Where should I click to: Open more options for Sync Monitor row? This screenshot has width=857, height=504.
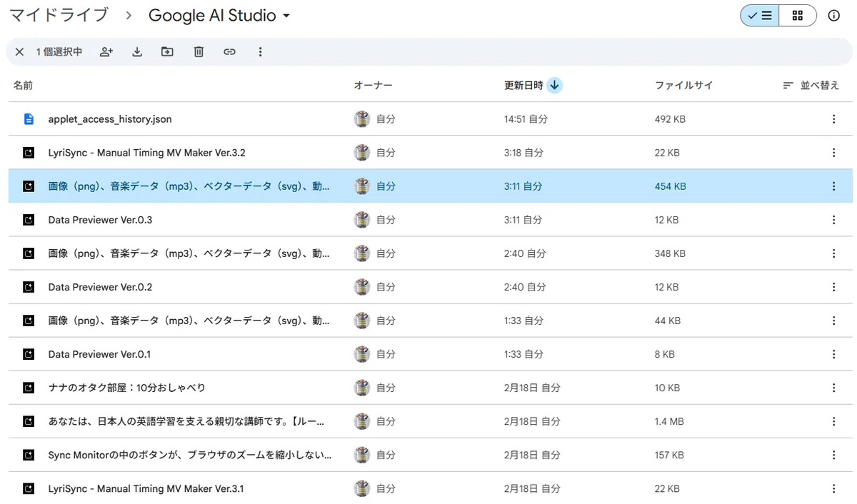point(833,455)
